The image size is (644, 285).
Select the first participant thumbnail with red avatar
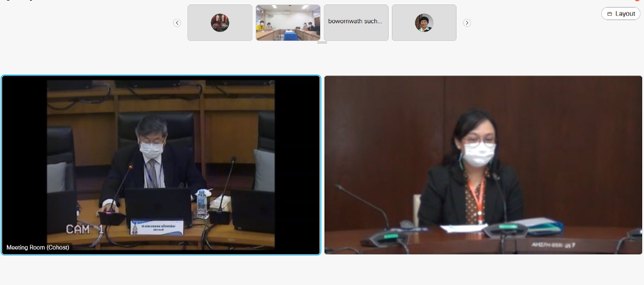pyautogui.click(x=219, y=23)
